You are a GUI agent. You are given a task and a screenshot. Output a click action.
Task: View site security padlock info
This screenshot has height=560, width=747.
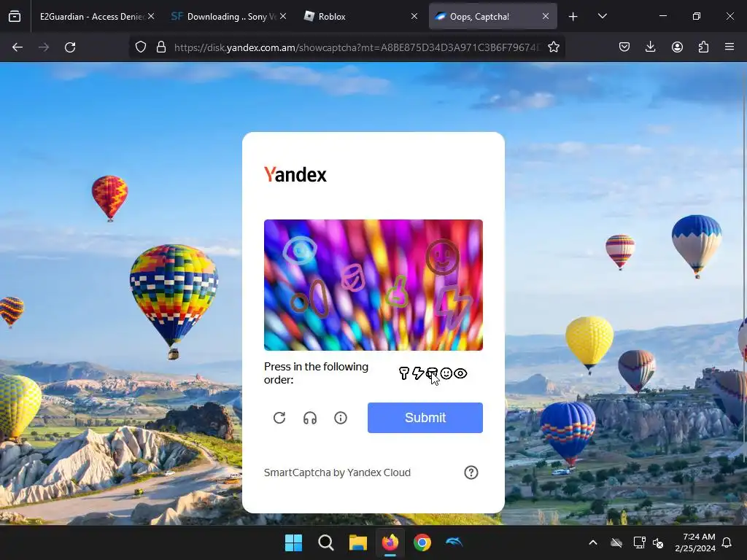[161, 47]
